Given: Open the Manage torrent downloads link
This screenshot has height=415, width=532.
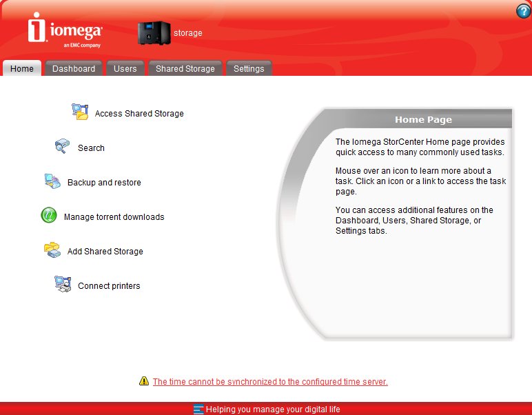Looking at the screenshot, I should [114, 216].
